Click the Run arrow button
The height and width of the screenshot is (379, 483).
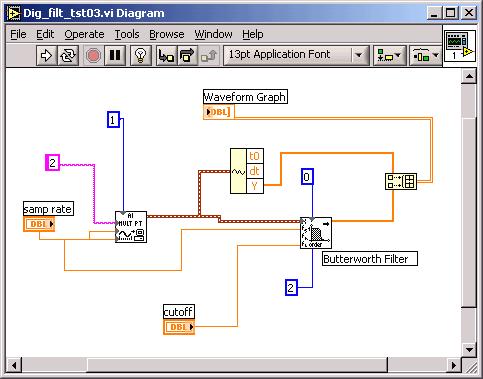pos(46,55)
